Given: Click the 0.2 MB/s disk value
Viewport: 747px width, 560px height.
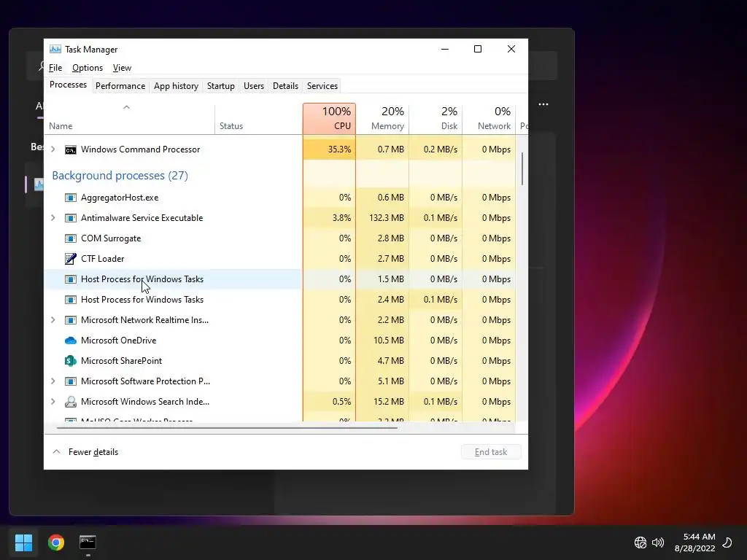Looking at the screenshot, I should 440,149.
